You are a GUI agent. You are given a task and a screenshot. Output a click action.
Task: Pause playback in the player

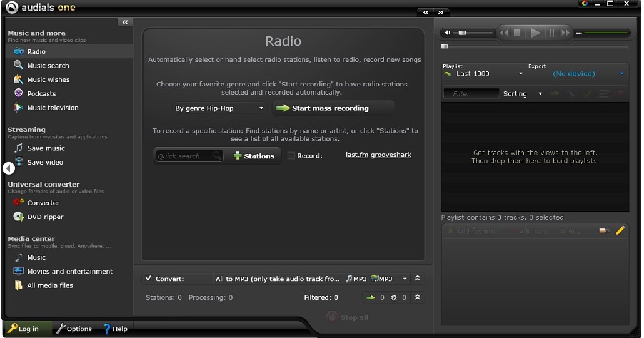pos(551,33)
